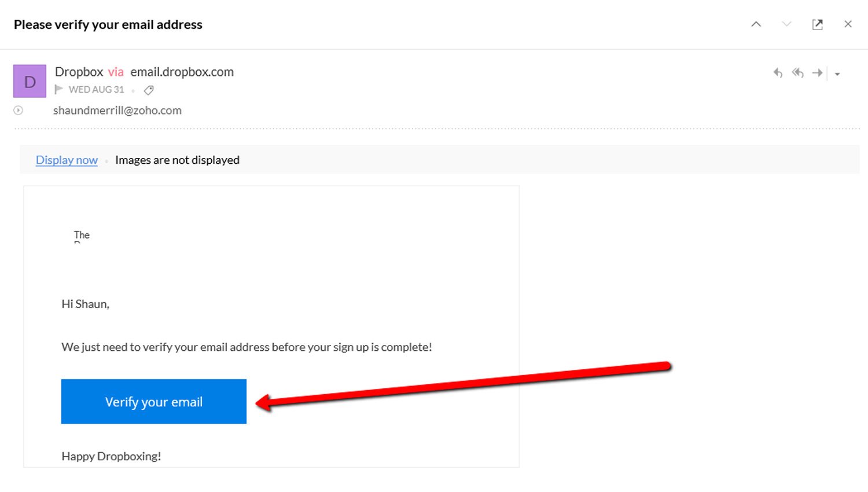
Task: Click the broken image placeholder in email
Action: click(x=82, y=236)
